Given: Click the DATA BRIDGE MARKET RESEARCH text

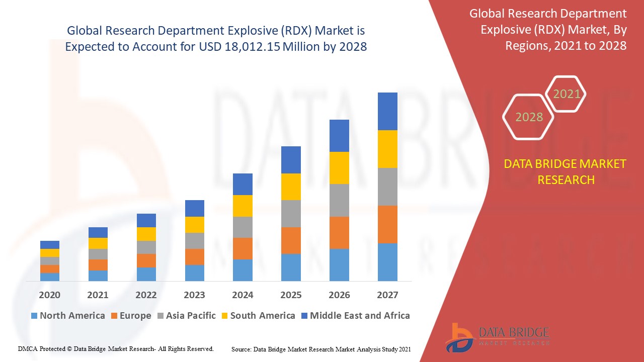Looking at the screenshot, I should pyautogui.click(x=567, y=171).
